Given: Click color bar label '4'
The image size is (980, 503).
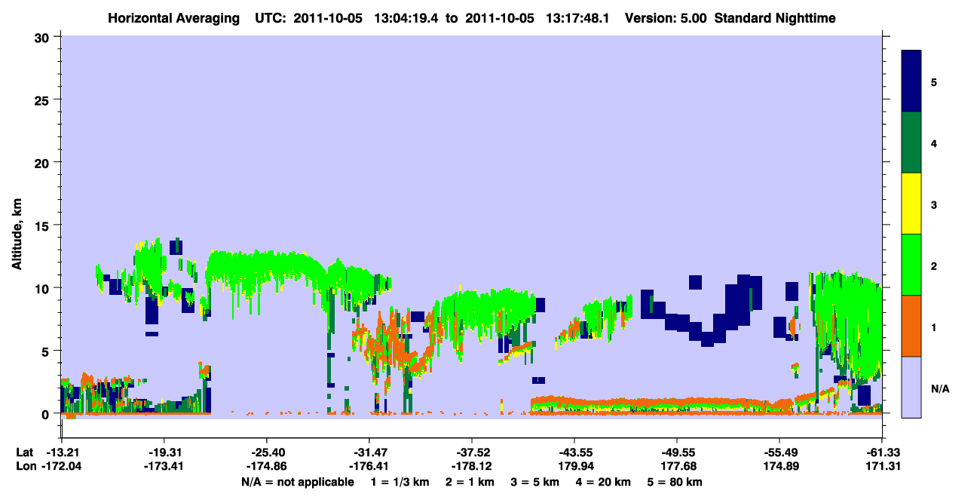Looking at the screenshot, I should (934, 143).
